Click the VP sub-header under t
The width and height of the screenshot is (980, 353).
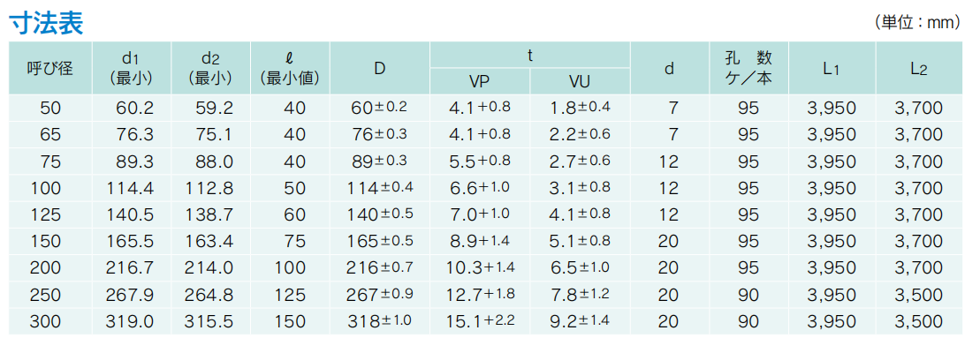click(x=480, y=81)
